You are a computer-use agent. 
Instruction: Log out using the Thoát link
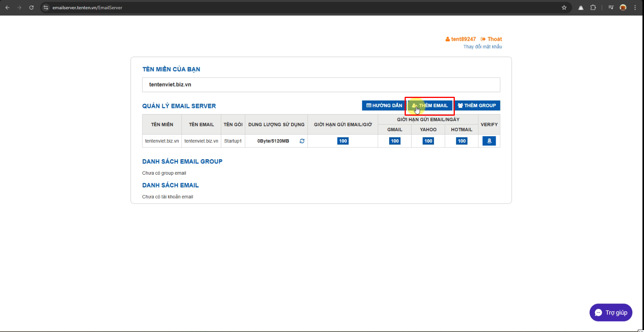click(491, 39)
